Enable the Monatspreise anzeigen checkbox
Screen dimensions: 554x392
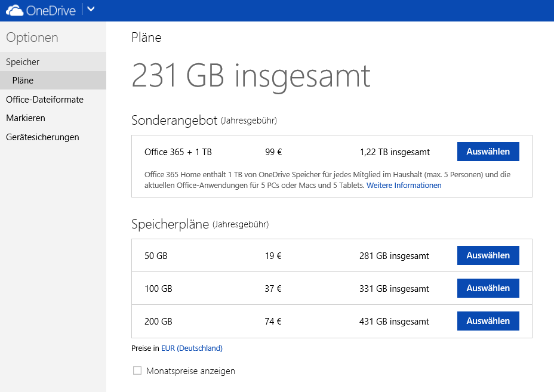[x=137, y=371]
